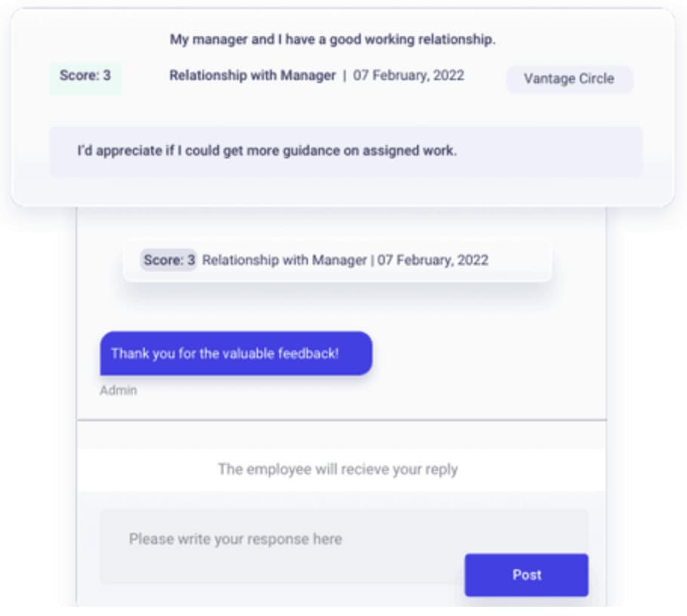Click the horizontal divider below the Admin message
Image resolution: width=687 pixels, height=616 pixels.
[341, 420]
